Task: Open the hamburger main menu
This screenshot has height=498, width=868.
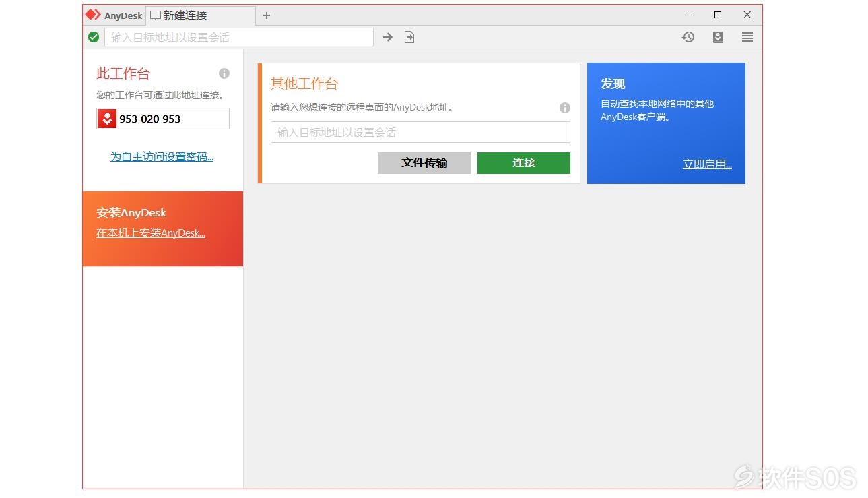Action: pos(747,37)
